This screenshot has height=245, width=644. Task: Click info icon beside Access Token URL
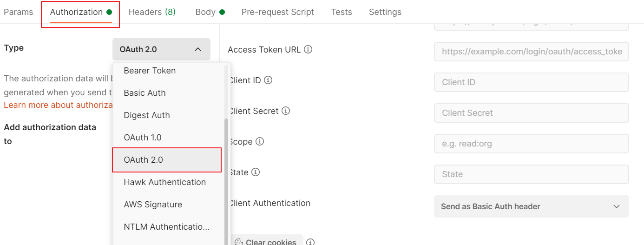pyautogui.click(x=308, y=49)
